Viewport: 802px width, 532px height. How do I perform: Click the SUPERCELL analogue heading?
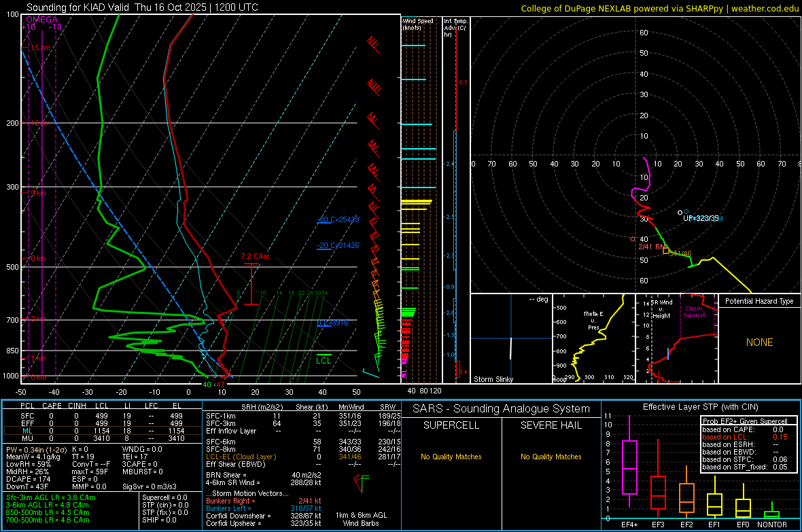click(451, 425)
